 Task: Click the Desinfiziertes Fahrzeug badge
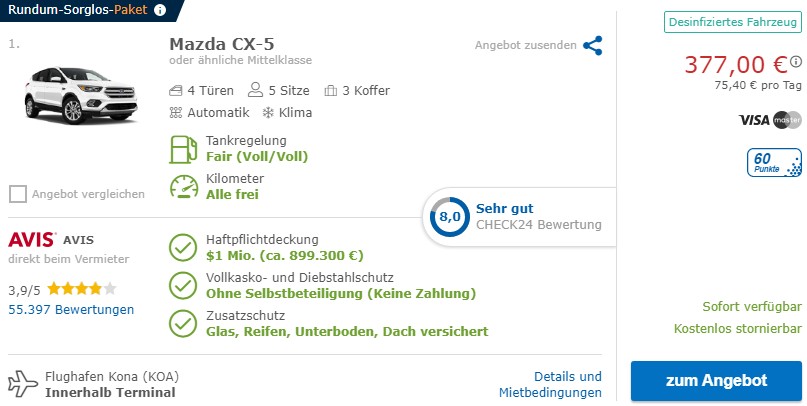coord(733,22)
